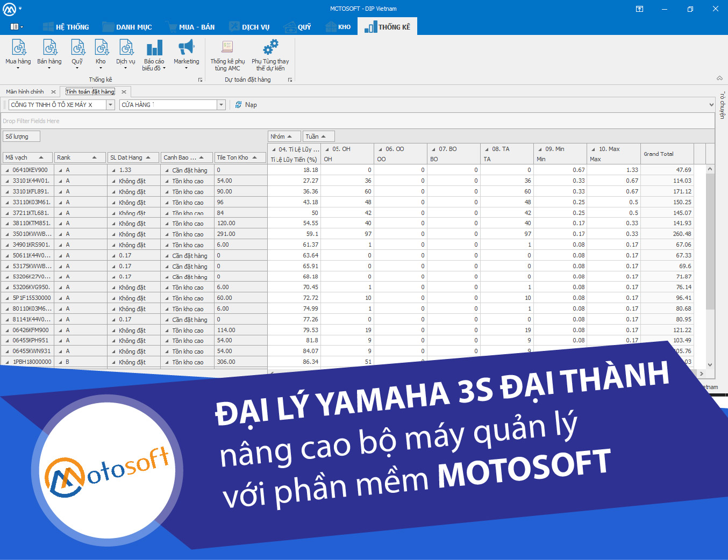Open the Quỹ report icon
Screen dimensions: 728x560
pos(77,54)
